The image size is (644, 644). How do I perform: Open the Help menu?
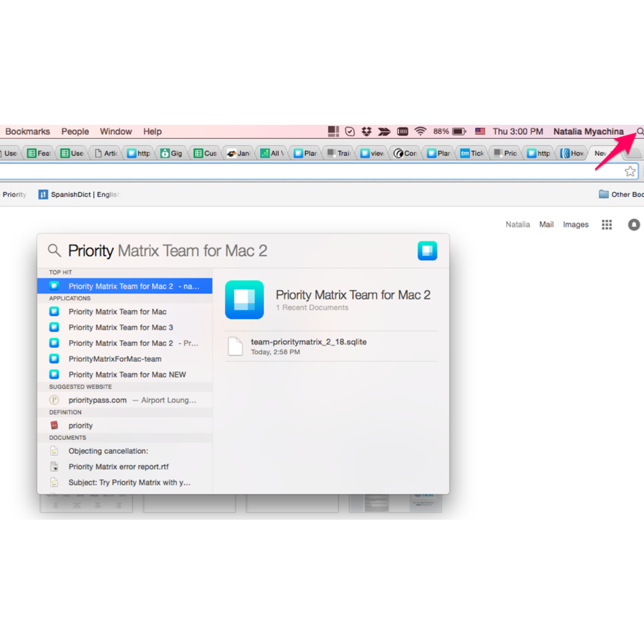click(x=152, y=131)
